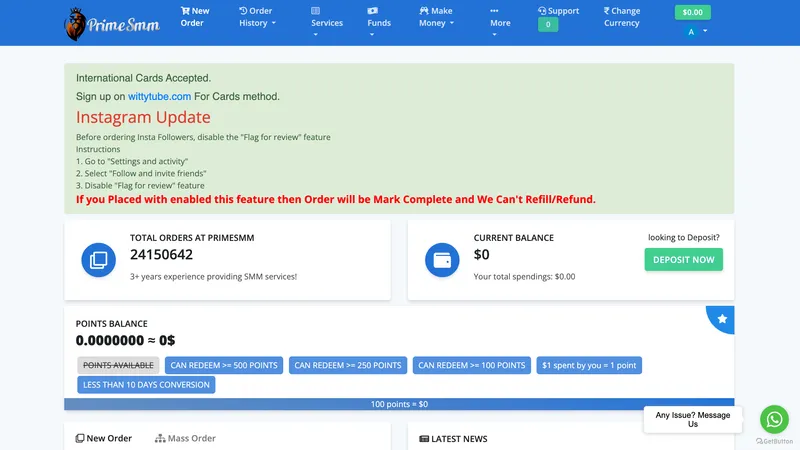
Task: Switch to the Mass Order tab
Action: [x=185, y=438]
